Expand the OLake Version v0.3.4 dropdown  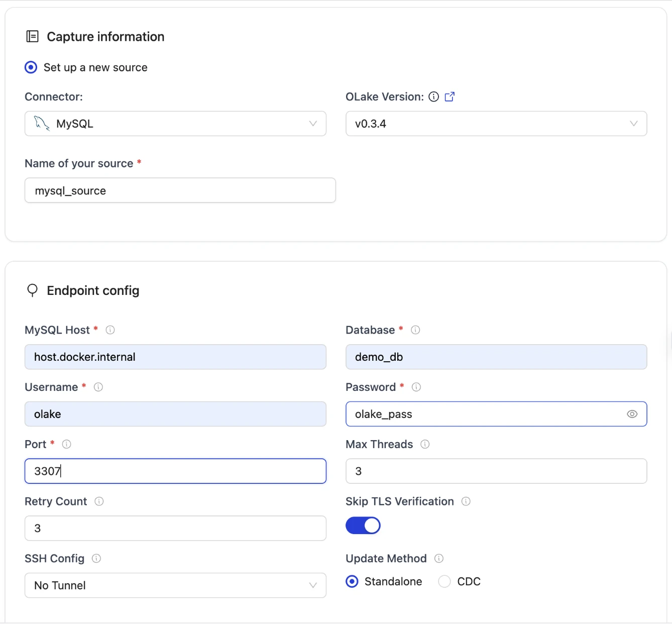(496, 124)
